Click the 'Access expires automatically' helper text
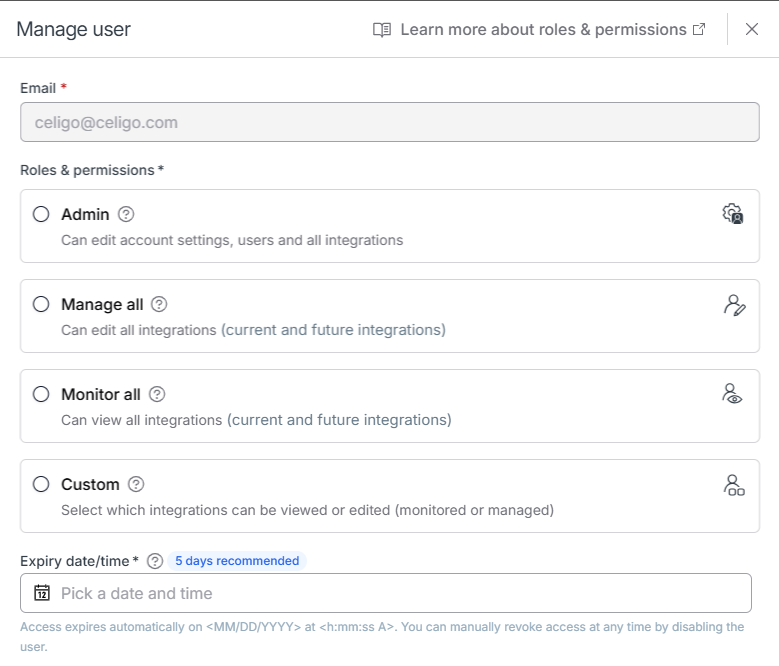 382,637
